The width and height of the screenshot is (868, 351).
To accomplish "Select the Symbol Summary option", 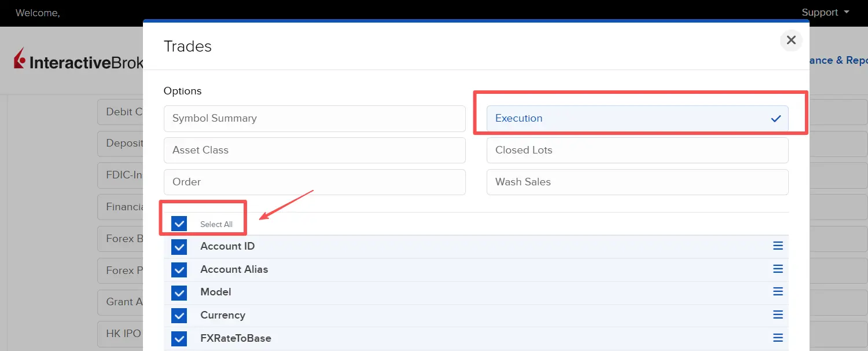I will (314, 119).
